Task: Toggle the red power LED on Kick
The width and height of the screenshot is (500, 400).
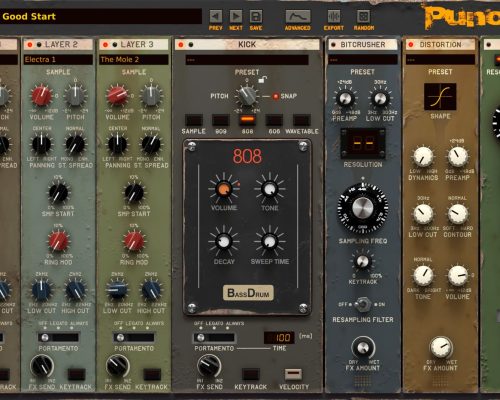Action: (x=181, y=45)
